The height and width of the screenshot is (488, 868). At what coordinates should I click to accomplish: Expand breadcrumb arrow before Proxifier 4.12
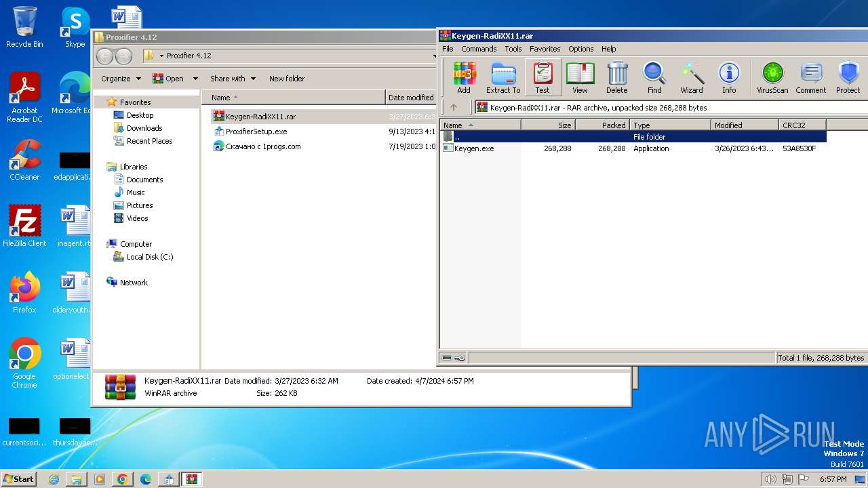coord(161,56)
